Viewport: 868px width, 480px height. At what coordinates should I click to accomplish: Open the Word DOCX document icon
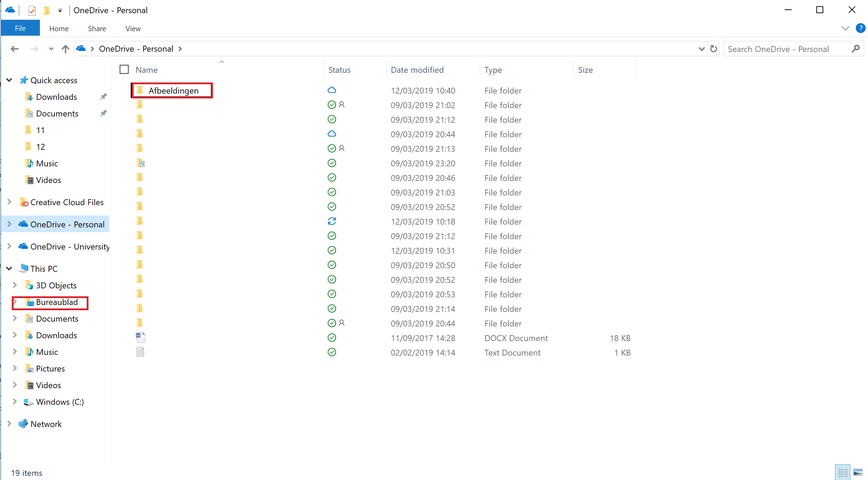(140, 337)
